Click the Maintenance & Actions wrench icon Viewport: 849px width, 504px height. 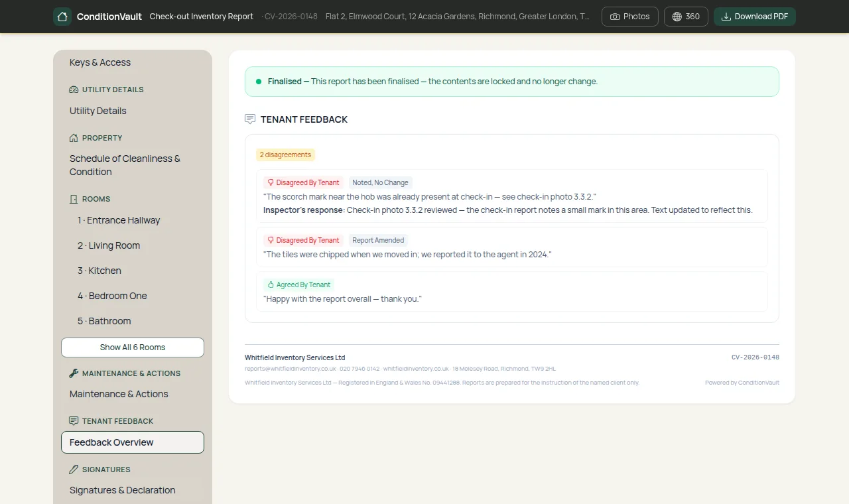pyautogui.click(x=74, y=373)
